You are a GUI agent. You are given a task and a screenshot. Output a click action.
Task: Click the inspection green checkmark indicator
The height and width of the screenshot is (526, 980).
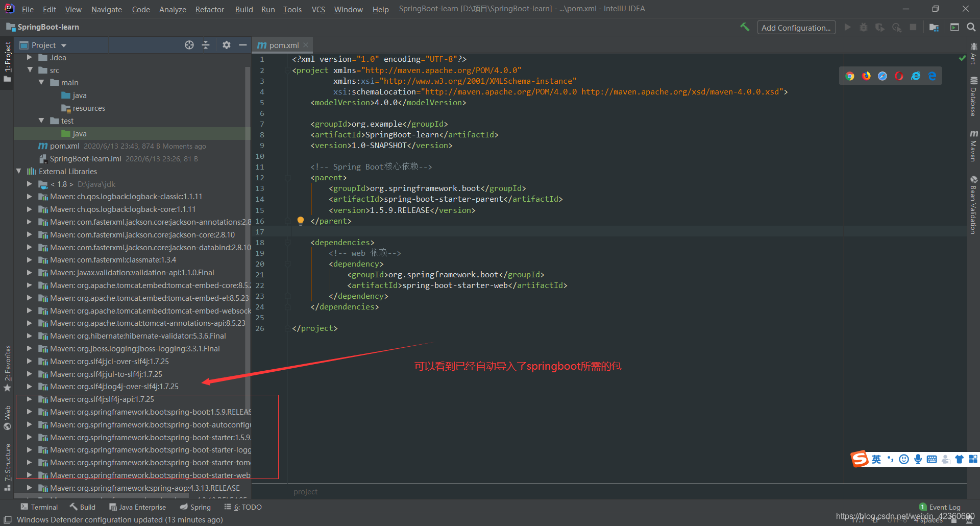tap(962, 59)
